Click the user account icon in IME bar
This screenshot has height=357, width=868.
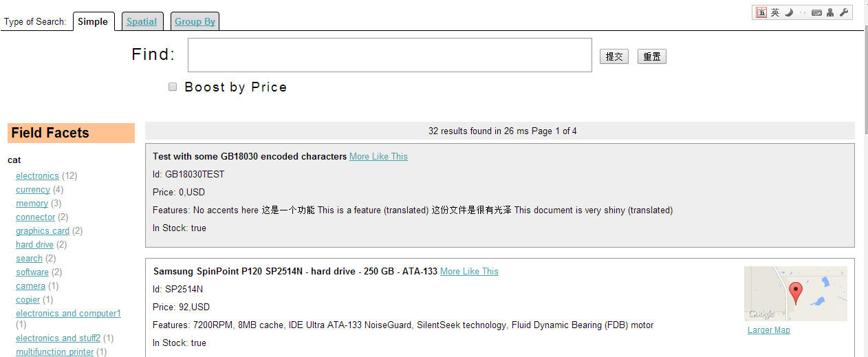pos(830,12)
